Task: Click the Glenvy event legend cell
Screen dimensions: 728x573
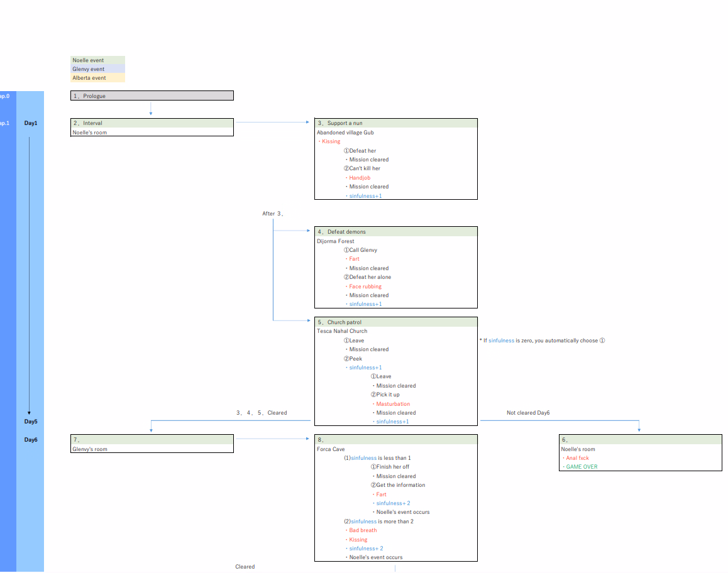Action: point(97,69)
